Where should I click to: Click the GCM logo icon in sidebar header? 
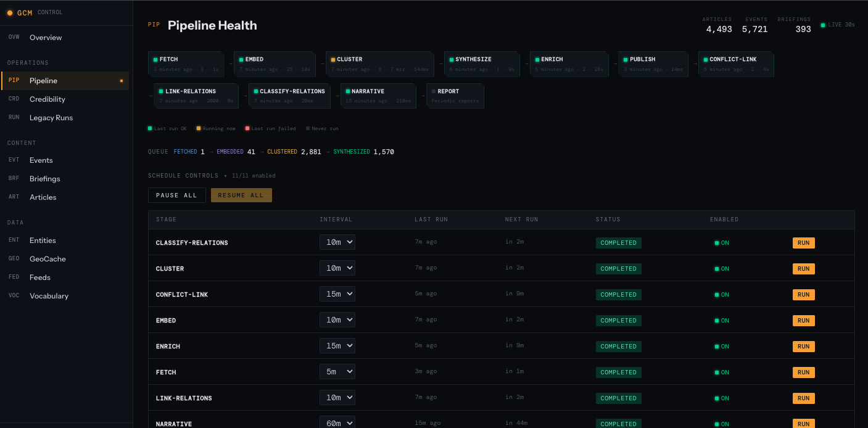(9, 12)
